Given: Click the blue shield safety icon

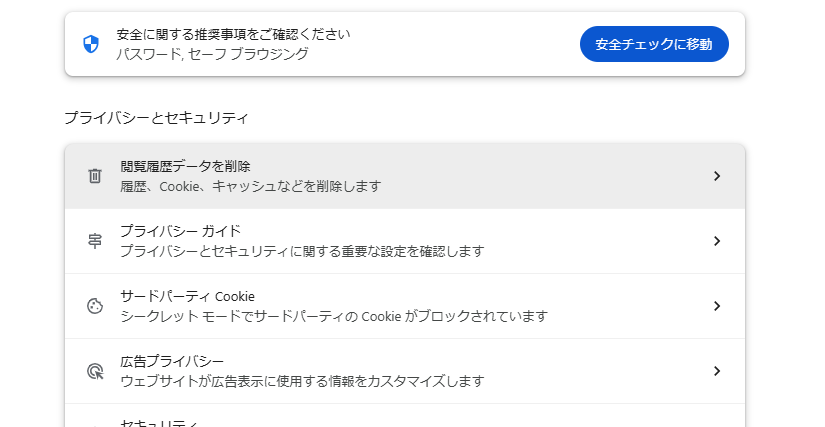Looking at the screenshot, I should 91,44.
